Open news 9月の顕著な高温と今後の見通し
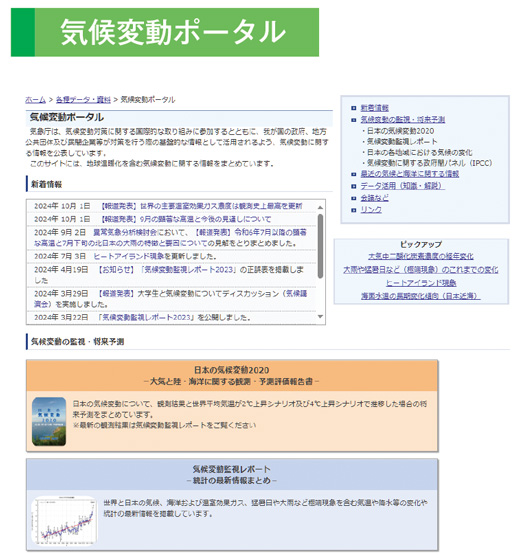Image resolution: width=522 pixels, height=558 pixels. [x=185, y=219]
